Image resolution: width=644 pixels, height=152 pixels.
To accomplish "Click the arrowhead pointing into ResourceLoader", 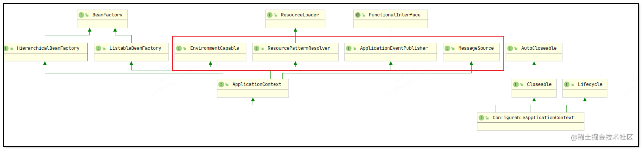I will (295, 30).
